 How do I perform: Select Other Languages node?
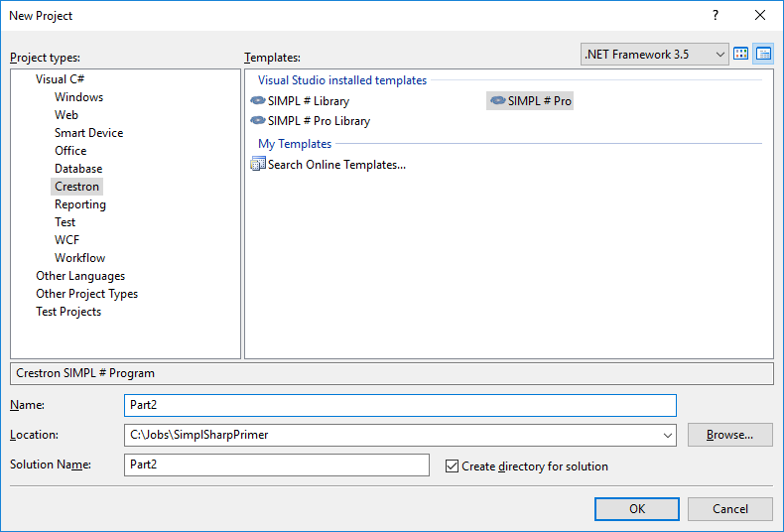click(x=80, y=276)
